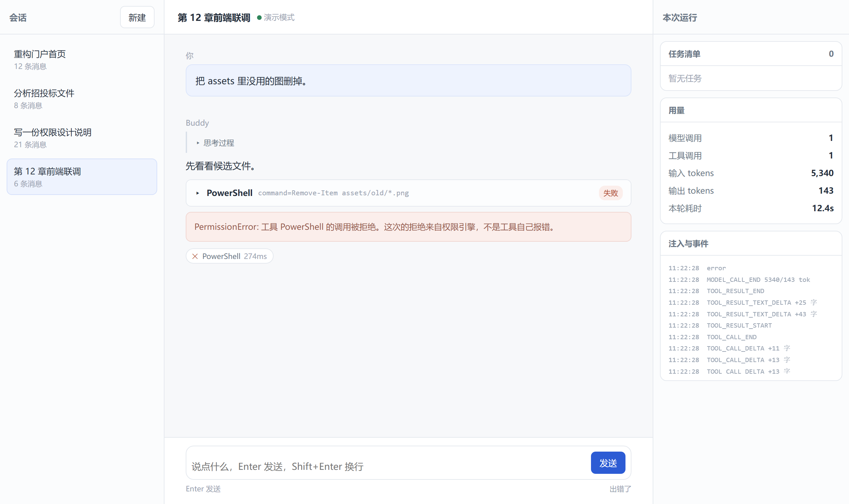This screenshot has width=849, height=504.
Task: Click the PowerShell 274ms chip
Action: (x=229, y=256)
